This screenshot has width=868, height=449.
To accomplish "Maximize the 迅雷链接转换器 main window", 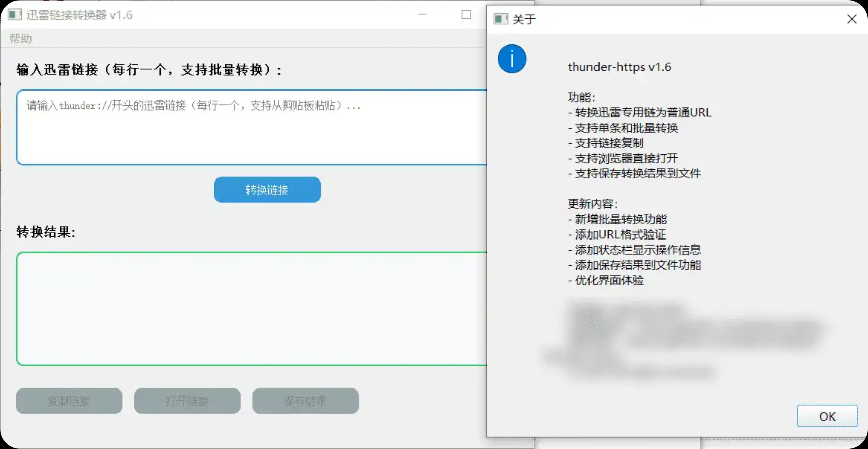I will coord(466,14).
